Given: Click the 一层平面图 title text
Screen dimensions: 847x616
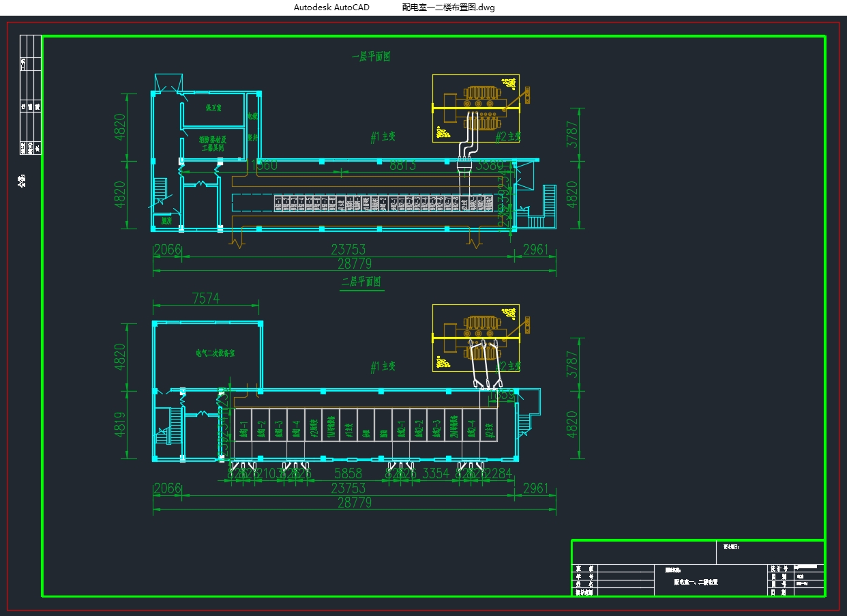Looking at the screenshot, I should tap(371, 57).
